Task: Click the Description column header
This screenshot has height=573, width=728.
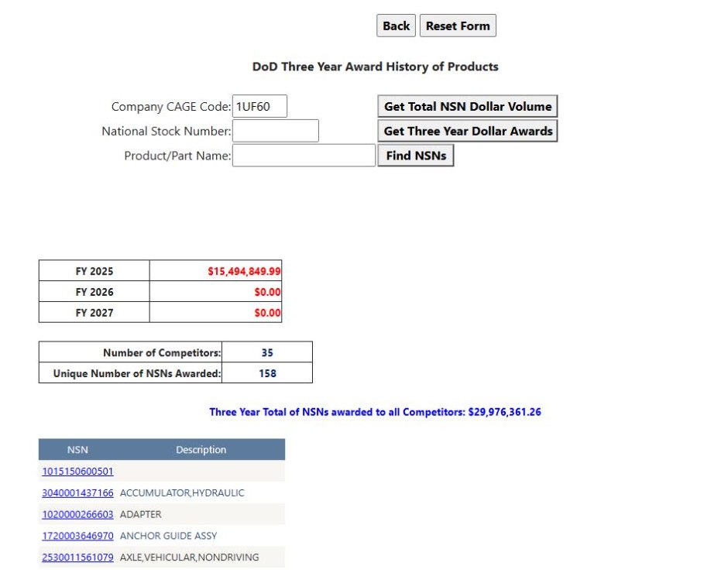Action: click(x=201, y=449)
